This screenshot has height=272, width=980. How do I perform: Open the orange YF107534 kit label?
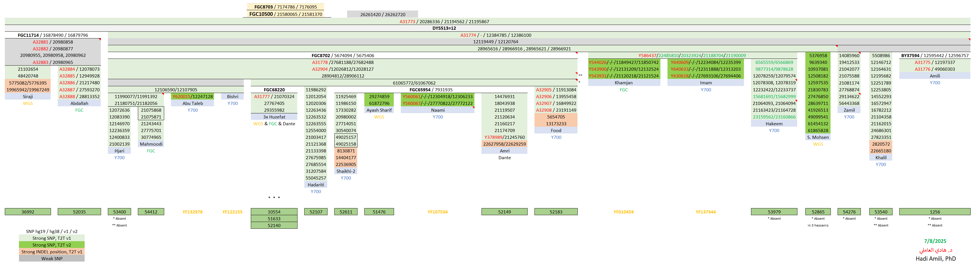point(438,212)
